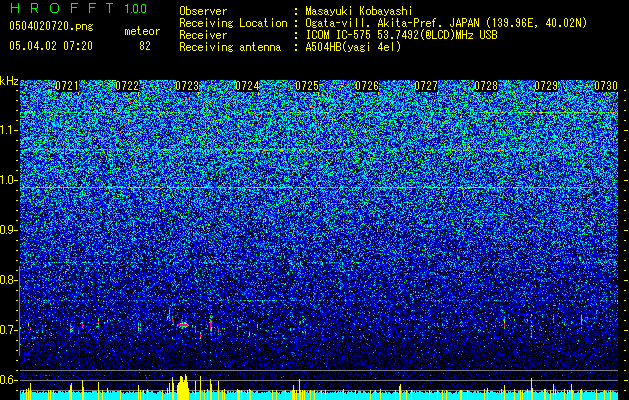Click the Ogata-vill. Akita-Pref. JAPAN location text
This screenshot has height=400, width=629.
coord(446,23)
